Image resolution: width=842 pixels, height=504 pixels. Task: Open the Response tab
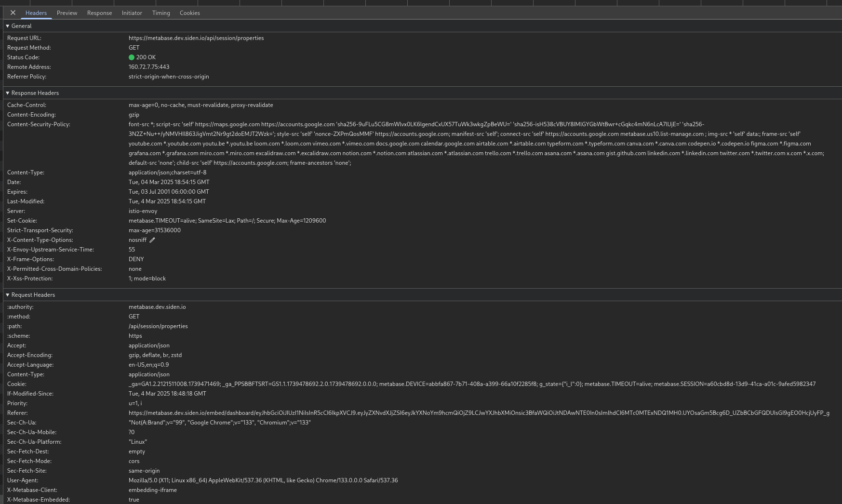(x=99, y=13)
